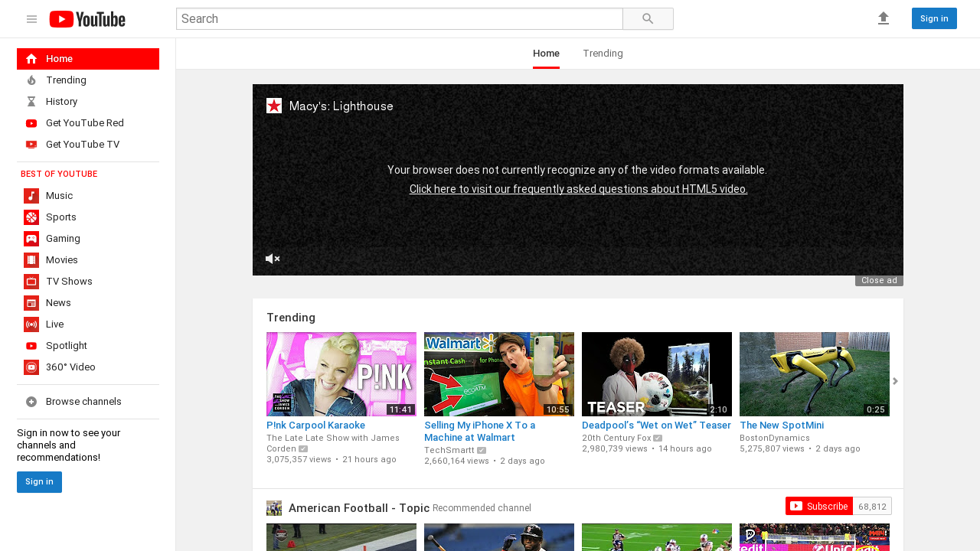Viewport: 980px width, 551px height.
Task: Open Get YouTube TV label
Action: click(83, 145)
